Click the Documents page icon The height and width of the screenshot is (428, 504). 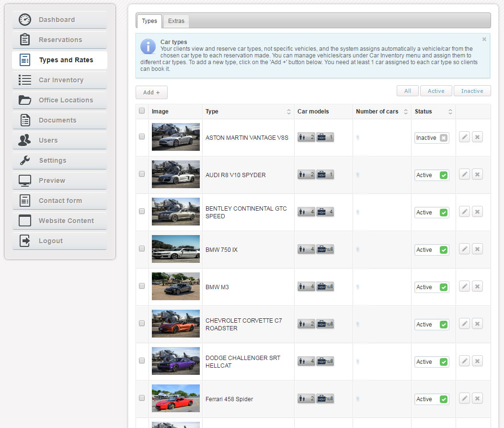coord(25,120)
